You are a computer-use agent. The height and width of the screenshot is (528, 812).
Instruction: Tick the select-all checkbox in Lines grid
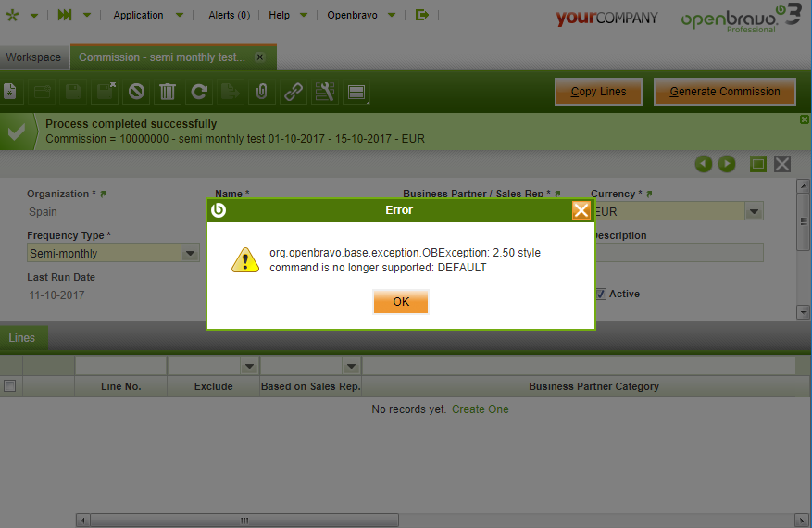(10, 386)
